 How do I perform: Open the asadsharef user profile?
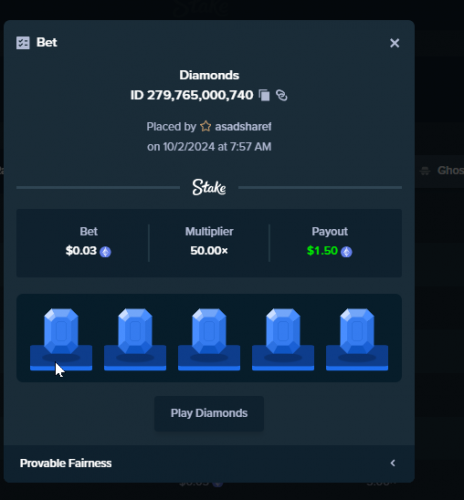coord(243,127)
